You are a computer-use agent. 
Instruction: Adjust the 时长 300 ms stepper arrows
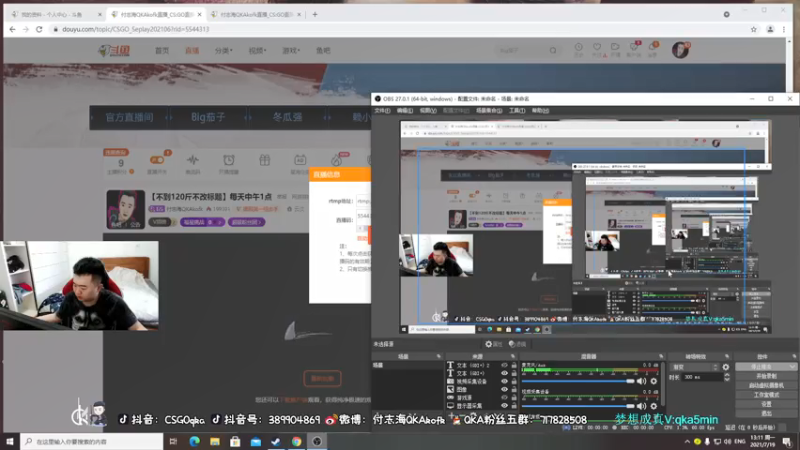point(727,377)
